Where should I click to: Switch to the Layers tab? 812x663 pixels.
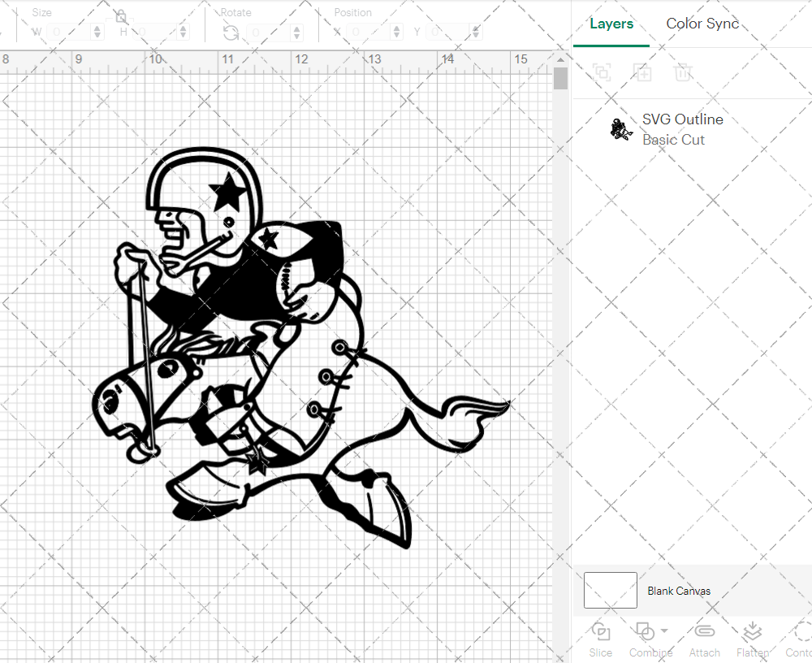tap(611, 24)
